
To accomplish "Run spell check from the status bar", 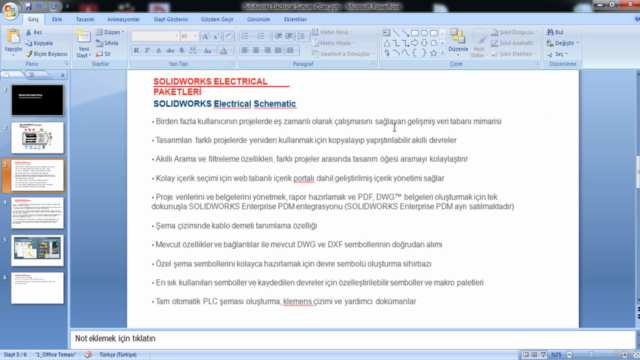I will 88,354.
